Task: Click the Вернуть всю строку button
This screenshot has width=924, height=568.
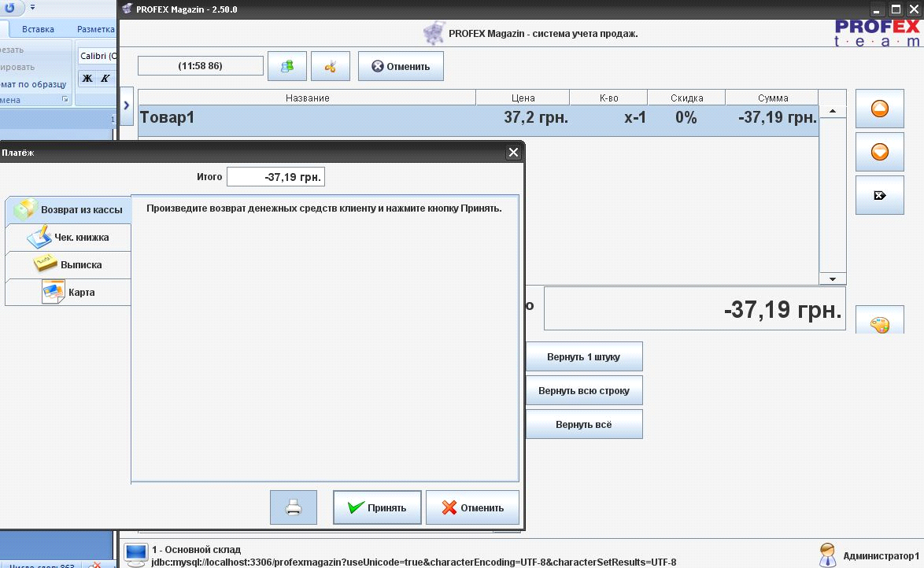Action: [x=583, y=391]
